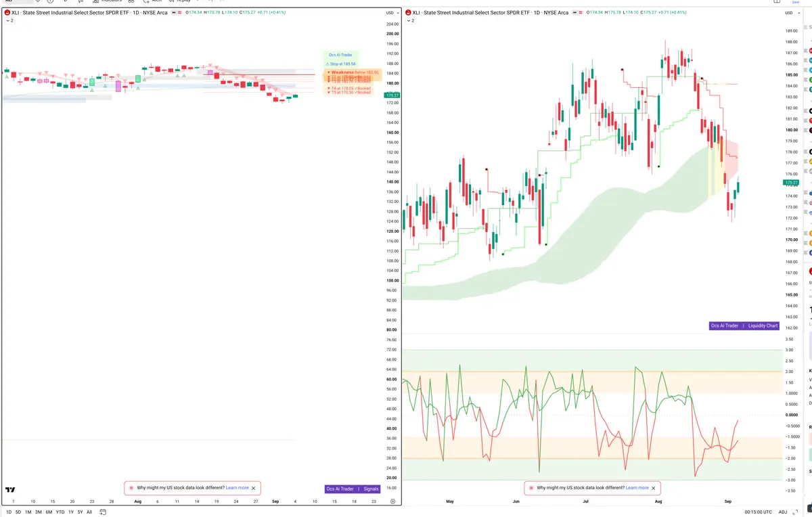This screenshot has width=812, height=517.
Task: Dismiss the data notice in left chart
Action: pos(254,488)
